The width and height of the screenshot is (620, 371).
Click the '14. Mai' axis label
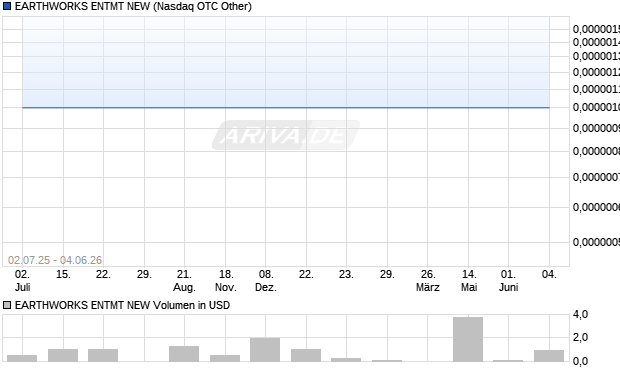click(469, 280)
